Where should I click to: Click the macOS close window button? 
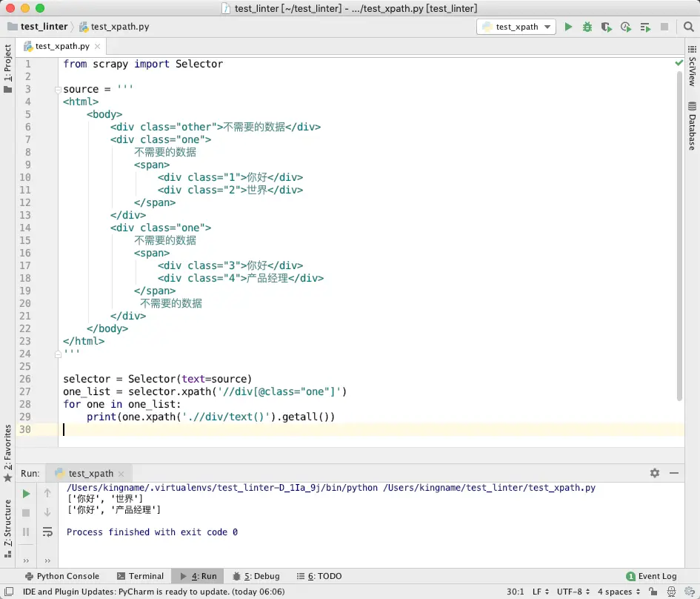point(10,8)
